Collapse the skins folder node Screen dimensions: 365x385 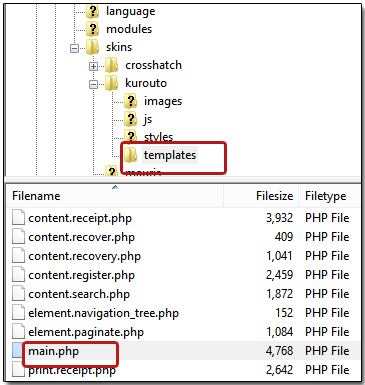click(74, 48)
